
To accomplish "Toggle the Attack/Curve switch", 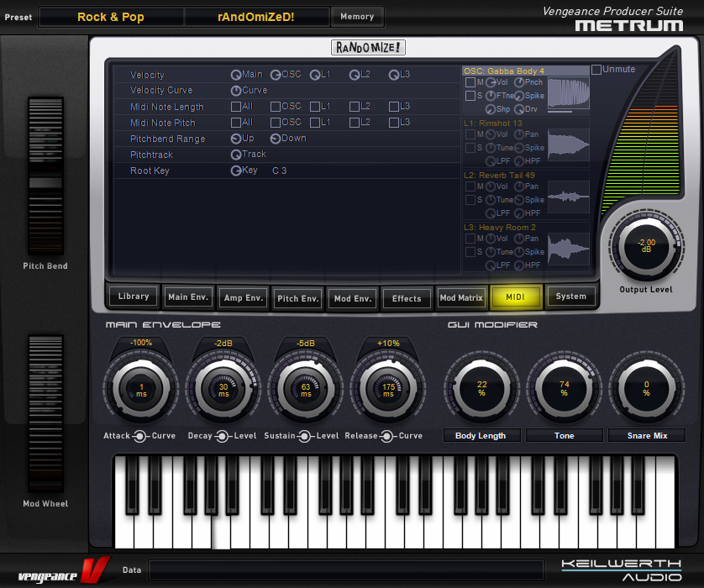I will pyautogui.click(x=140, y=436).
